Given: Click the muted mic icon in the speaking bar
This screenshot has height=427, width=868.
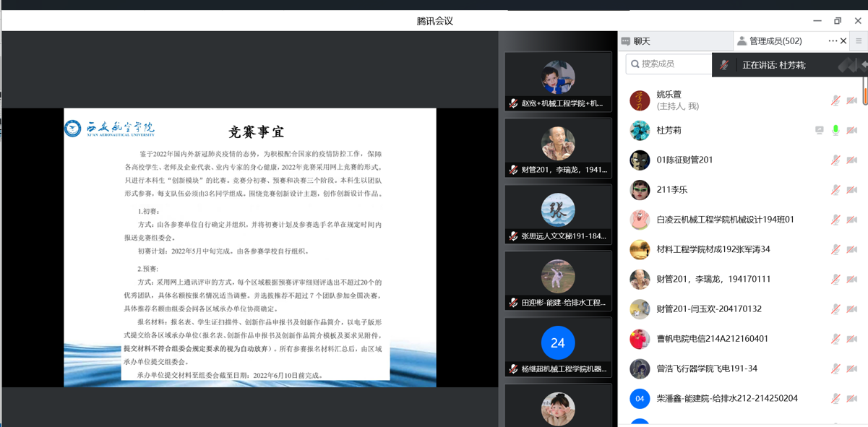Looking at the screenshot, I should 724,65.
